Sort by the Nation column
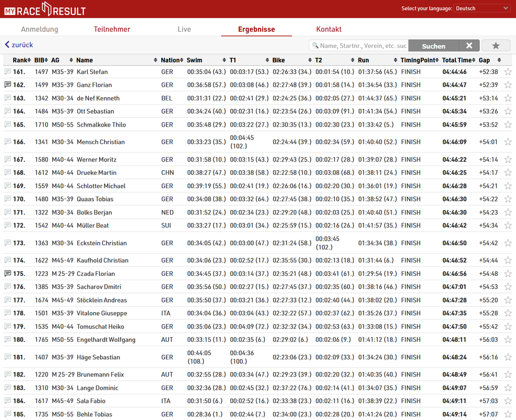516x420 pixels. coord(172,60)
